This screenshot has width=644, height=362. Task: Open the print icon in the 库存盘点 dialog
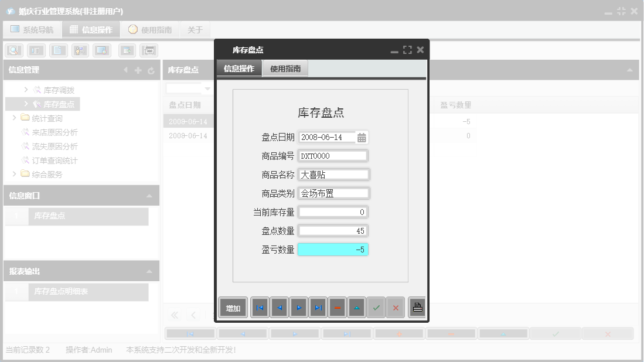tap(417, 307)
